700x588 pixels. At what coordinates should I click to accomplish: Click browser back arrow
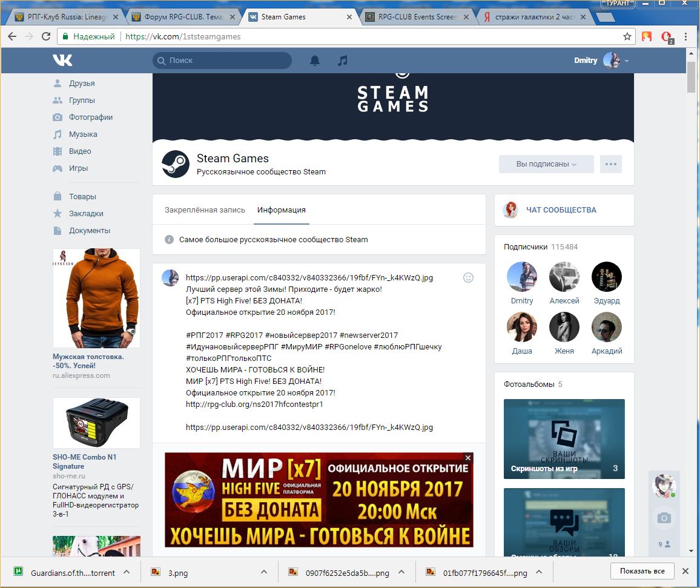[x=12, y=36]
